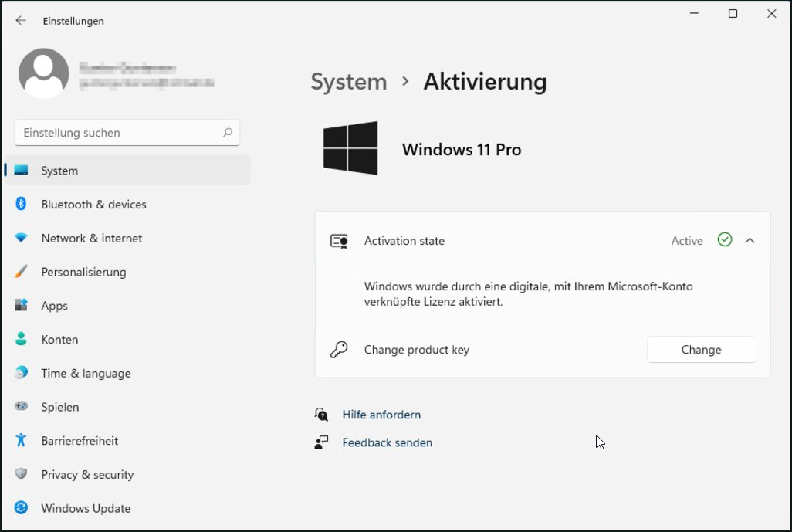This screenshot has width=792, height=532.
Task: Open Windows Update settings
Action: (x=127, y=508)
